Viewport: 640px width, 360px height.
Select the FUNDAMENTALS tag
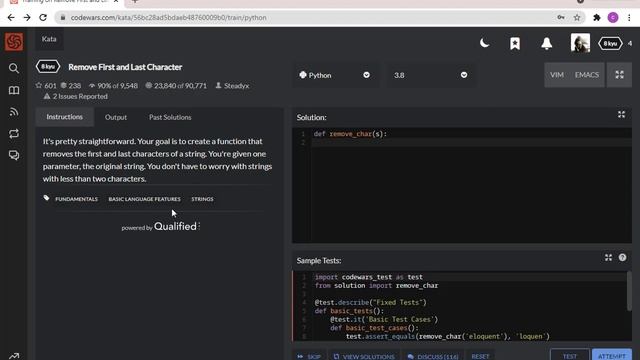[x=76, y=199]
